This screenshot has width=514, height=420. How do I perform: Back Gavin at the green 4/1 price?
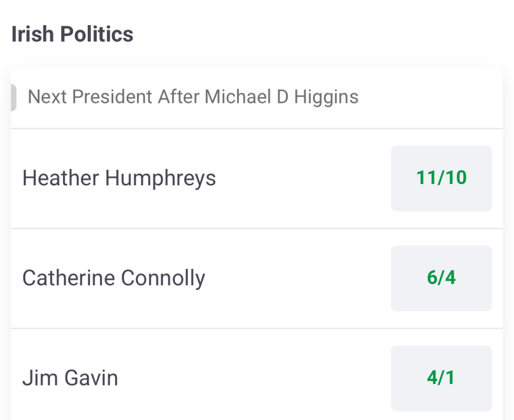[x=441, y=378]
